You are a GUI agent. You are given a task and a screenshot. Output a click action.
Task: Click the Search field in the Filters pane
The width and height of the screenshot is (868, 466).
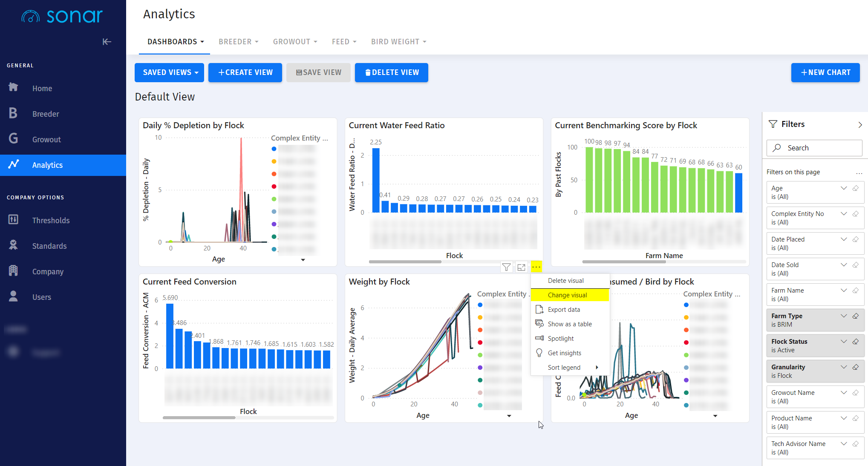click(x=814, y=148)
